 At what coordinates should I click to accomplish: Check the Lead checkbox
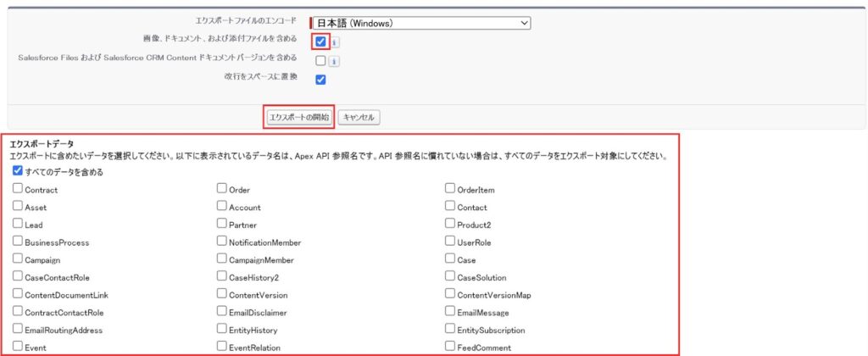click(x=18, y=225)
